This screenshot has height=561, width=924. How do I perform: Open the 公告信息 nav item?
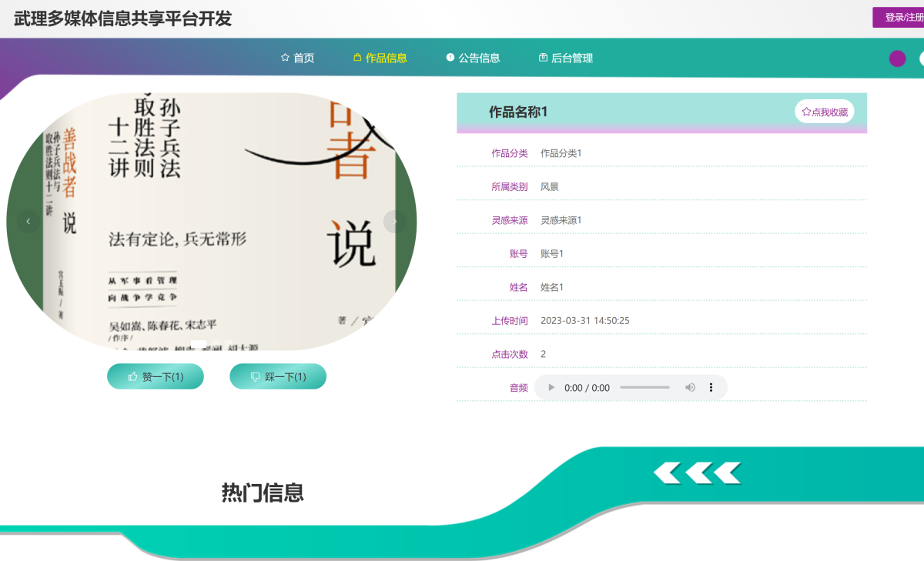(x=479, y=58)
